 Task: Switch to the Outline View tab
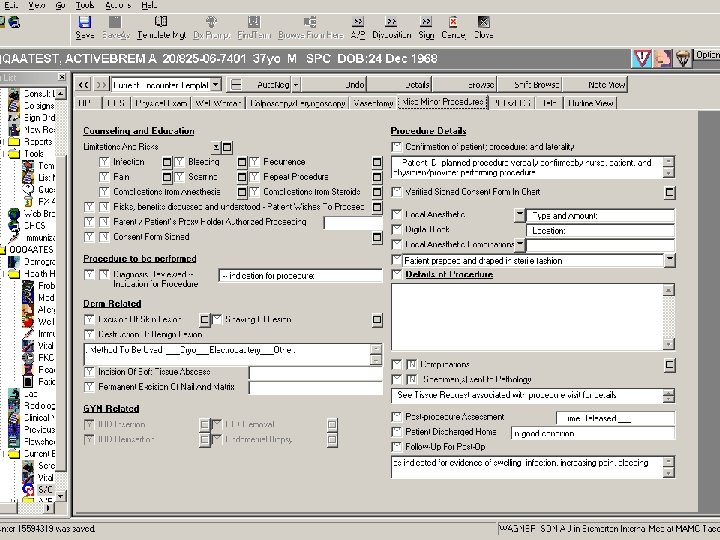coord(590,103)
